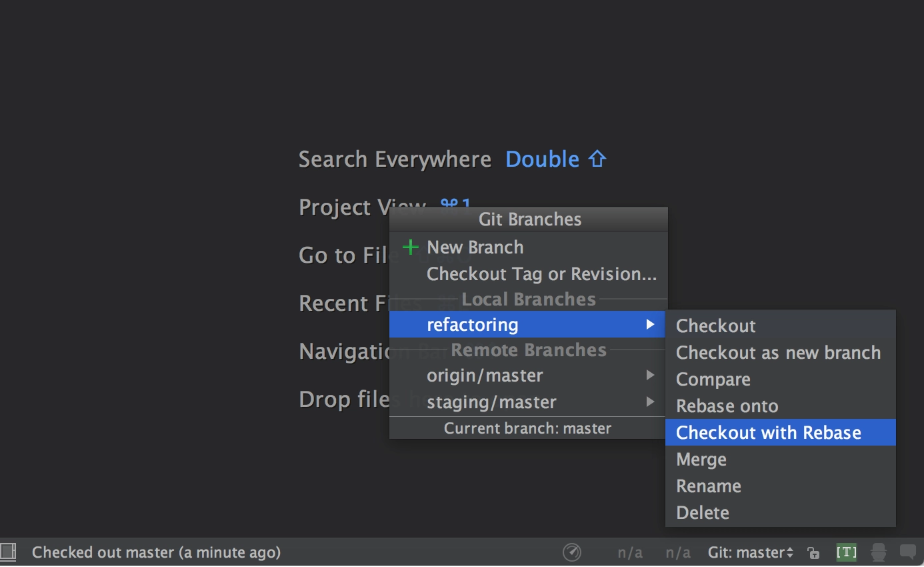
Task: Open the power save gauge icon in status bar
Action: 572,552
